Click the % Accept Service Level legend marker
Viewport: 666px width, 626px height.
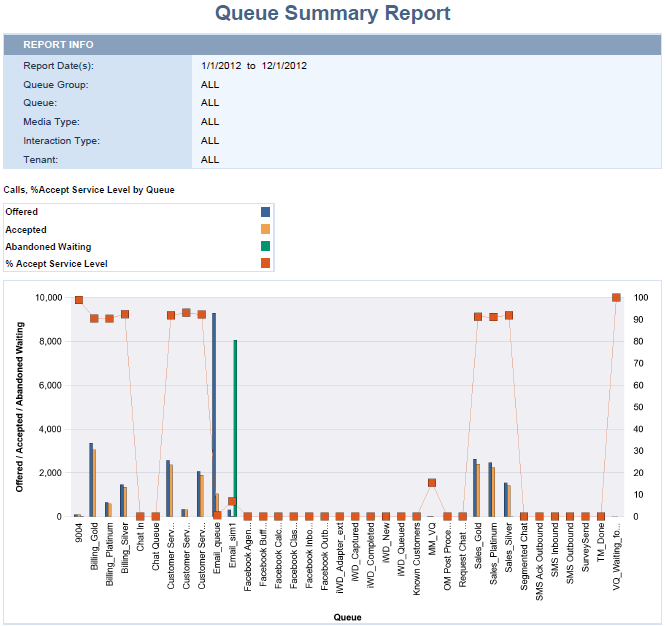click(265, 263)
